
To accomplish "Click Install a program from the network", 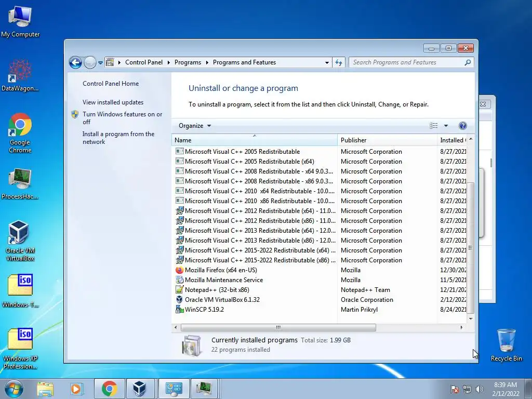I will click(118, 138).
